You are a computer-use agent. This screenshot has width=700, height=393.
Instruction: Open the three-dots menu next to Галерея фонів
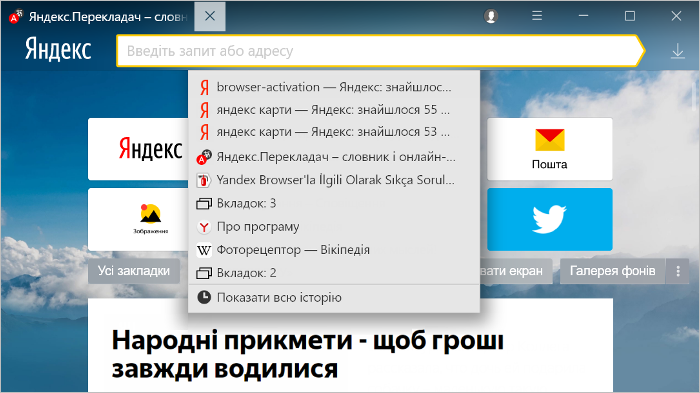click(678, 271)
